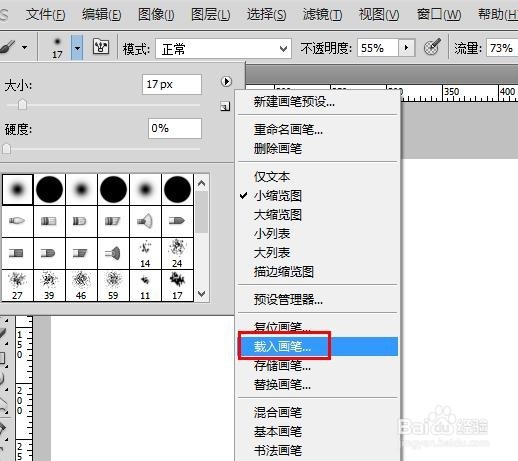Screen dimensions: 518x461
Task: Open brush picker flyout menu arrow
Action: pyautogui.click(x=226, y=81)
